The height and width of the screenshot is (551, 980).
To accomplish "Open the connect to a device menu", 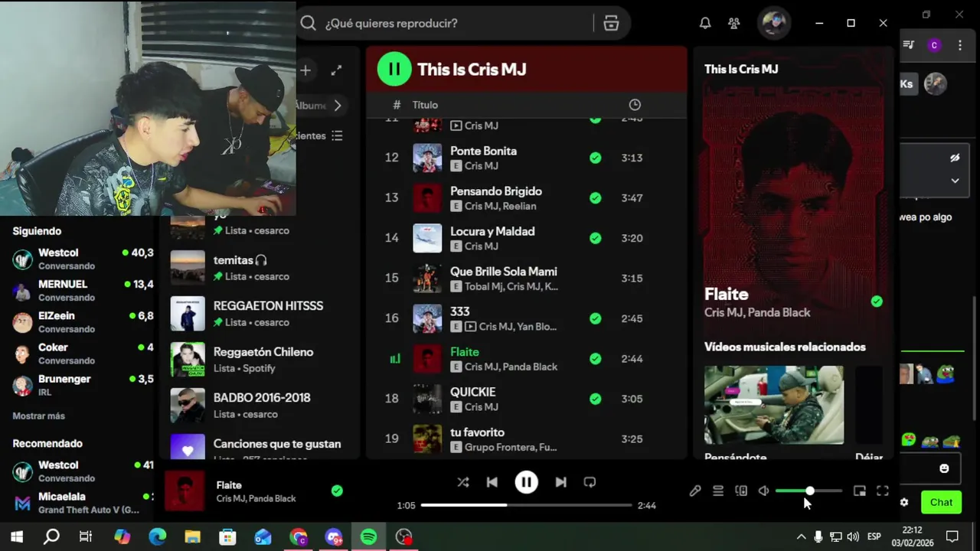I will pyautogui.click(x=741, y=491).
